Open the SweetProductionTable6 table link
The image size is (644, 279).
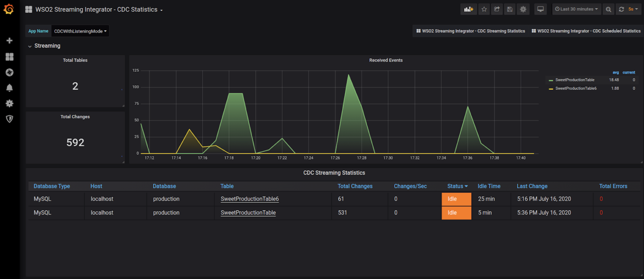click(x=249, y=199)
